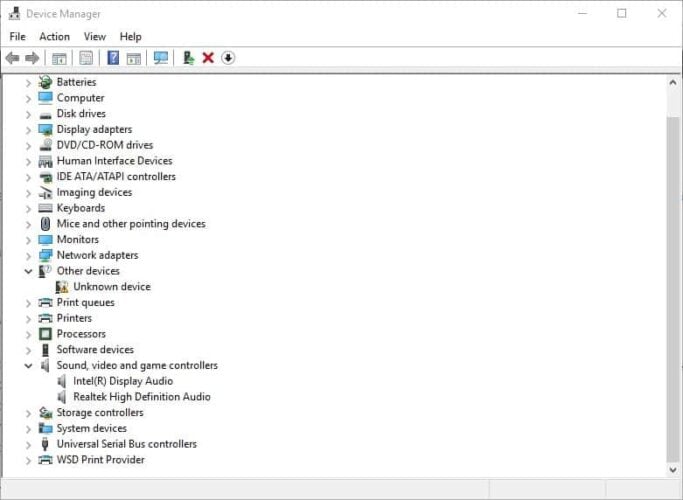Click the scrollbar up arrow
The height and width of the screenshot is (500, 683).
click(673, 82)
